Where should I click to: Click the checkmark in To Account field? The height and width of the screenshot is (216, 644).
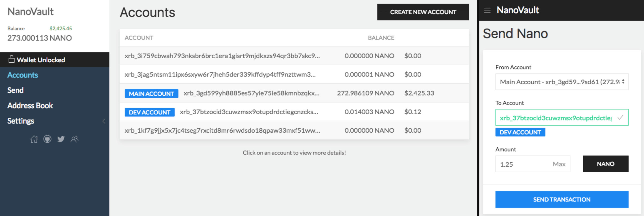620,117
